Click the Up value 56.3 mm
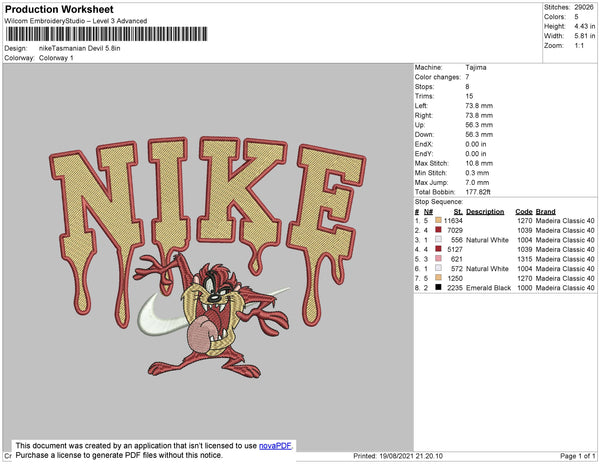Screen dimensions: 600x464 [x=479, y=125]
